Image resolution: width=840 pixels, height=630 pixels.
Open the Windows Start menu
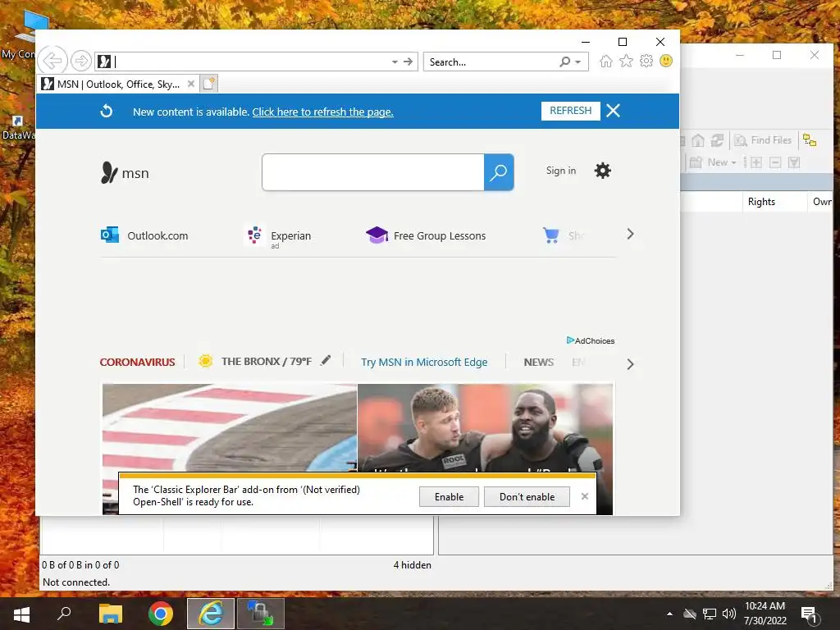point(21,614)
